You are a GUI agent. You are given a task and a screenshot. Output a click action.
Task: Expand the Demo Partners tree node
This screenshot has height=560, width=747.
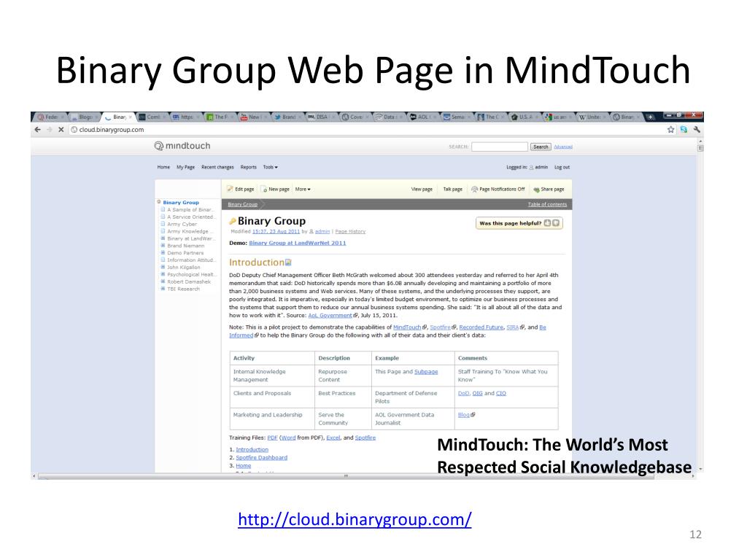[163, 253]
